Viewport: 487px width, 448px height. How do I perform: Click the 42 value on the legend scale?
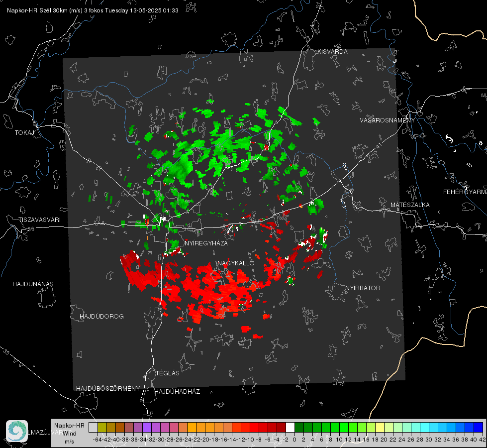(483, 440)
